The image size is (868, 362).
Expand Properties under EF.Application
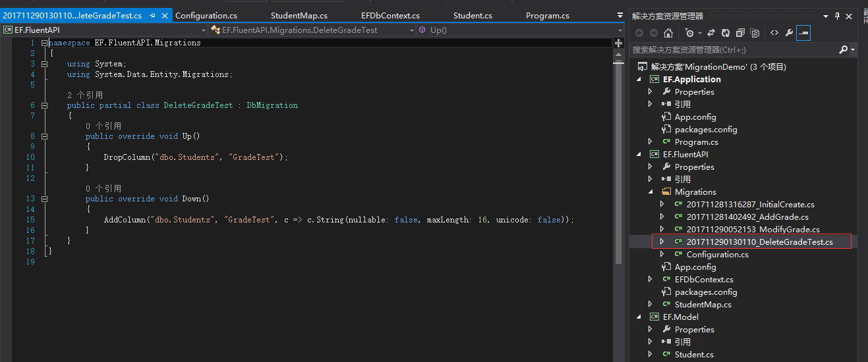[x=650, y=92]
